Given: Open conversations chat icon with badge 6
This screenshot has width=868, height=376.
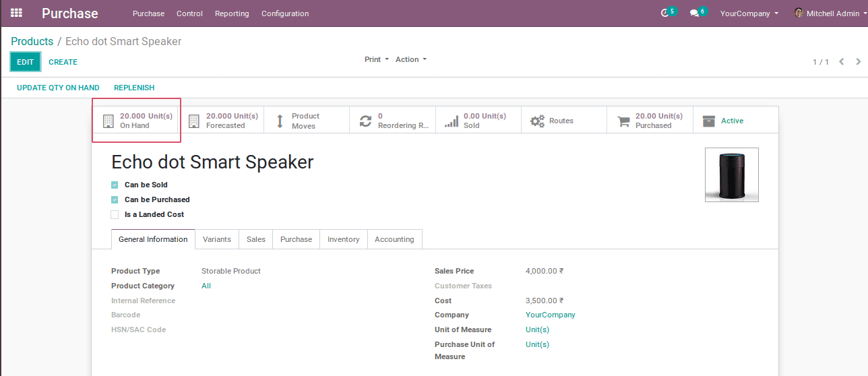Looking at the screenshot, I should [x=694, y=13].
